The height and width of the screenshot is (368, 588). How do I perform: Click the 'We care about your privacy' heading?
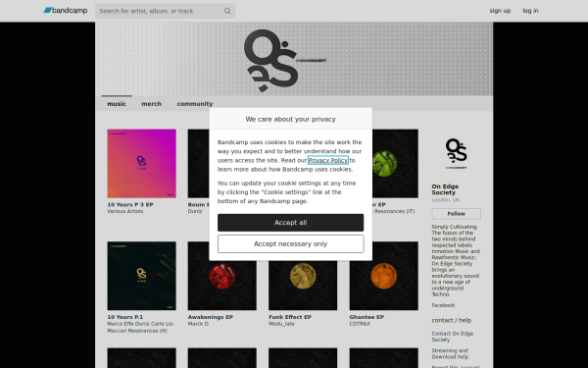tap(291, 119)
